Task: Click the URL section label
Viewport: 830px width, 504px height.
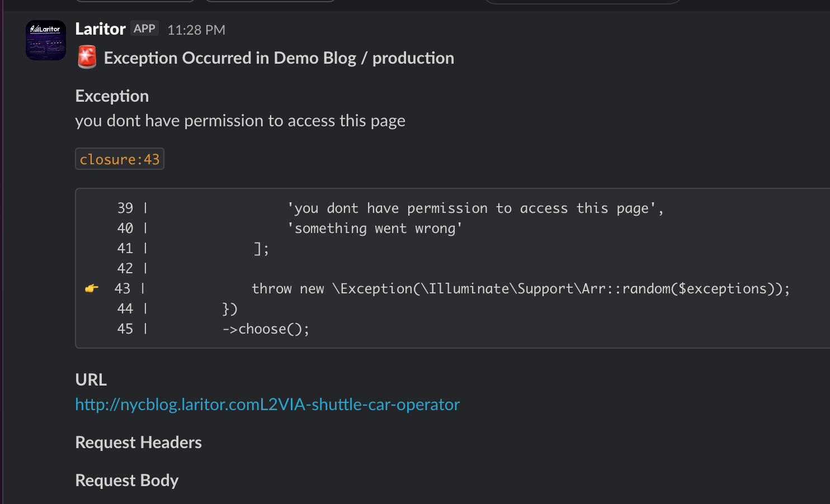Action: pos(91,379)
